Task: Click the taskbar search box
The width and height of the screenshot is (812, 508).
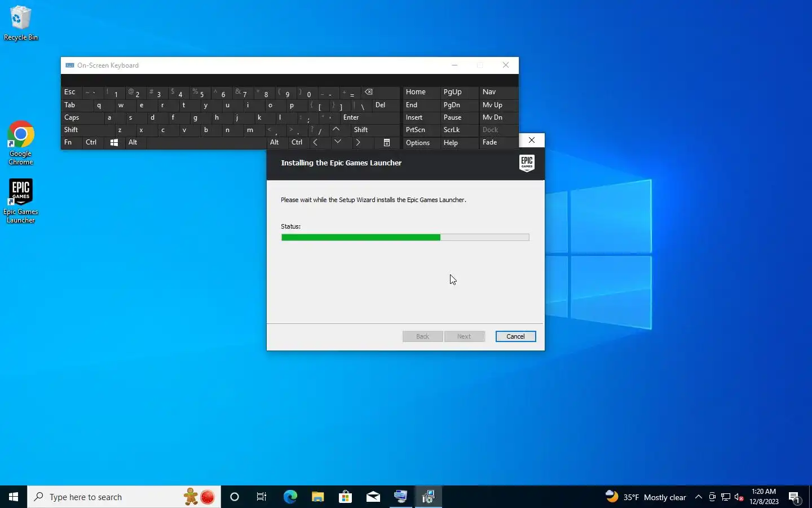Action: (x=124, y=497)
